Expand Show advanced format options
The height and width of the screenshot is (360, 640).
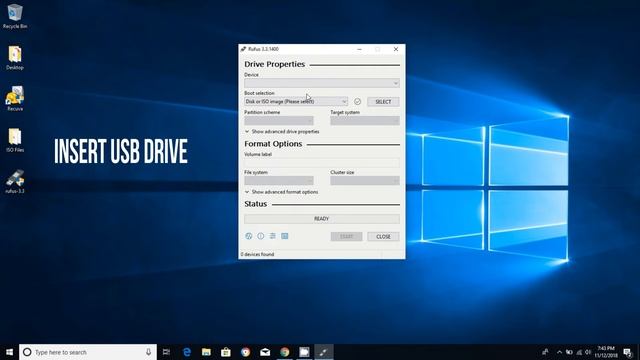[x=281, y=192]
